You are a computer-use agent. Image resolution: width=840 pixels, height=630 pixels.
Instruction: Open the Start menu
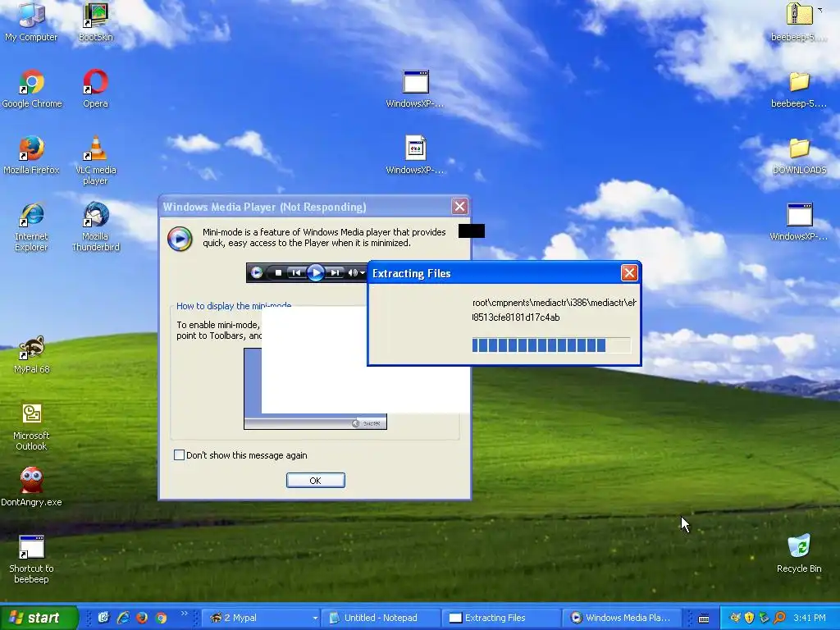pos(39,618)
